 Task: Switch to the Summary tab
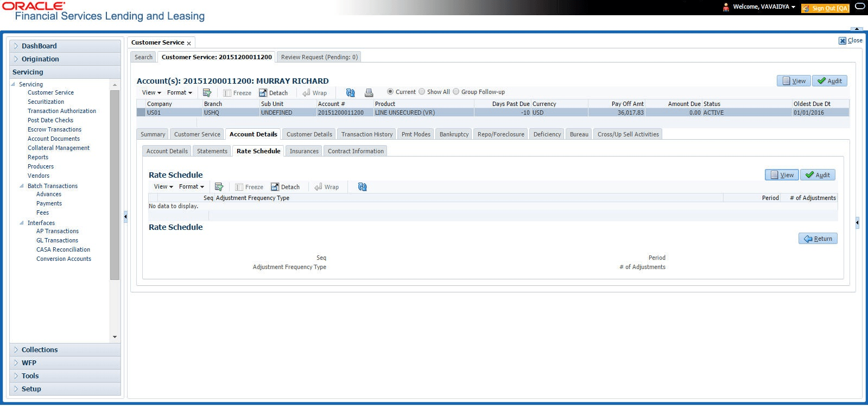tap(153, 134)
